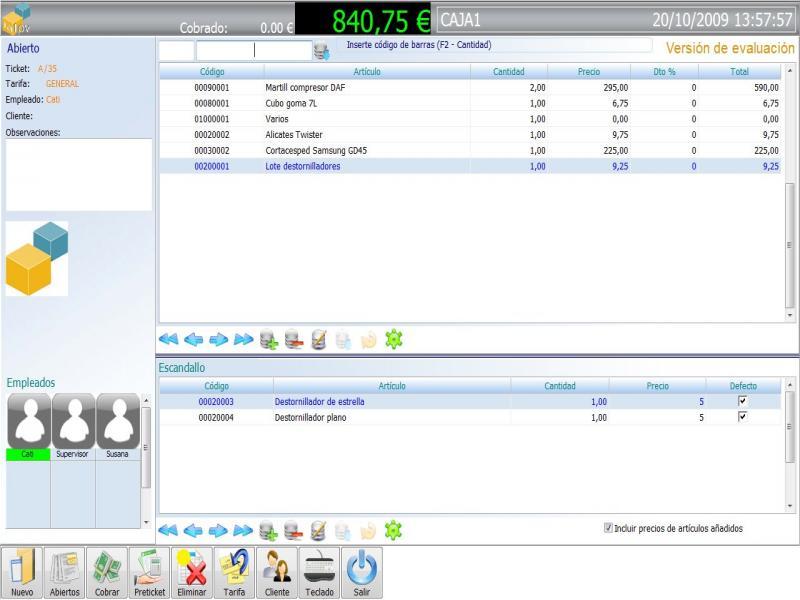Sort ticket lines by Precio header
This screenshot has width=800, height=600.
pos(589,71)
